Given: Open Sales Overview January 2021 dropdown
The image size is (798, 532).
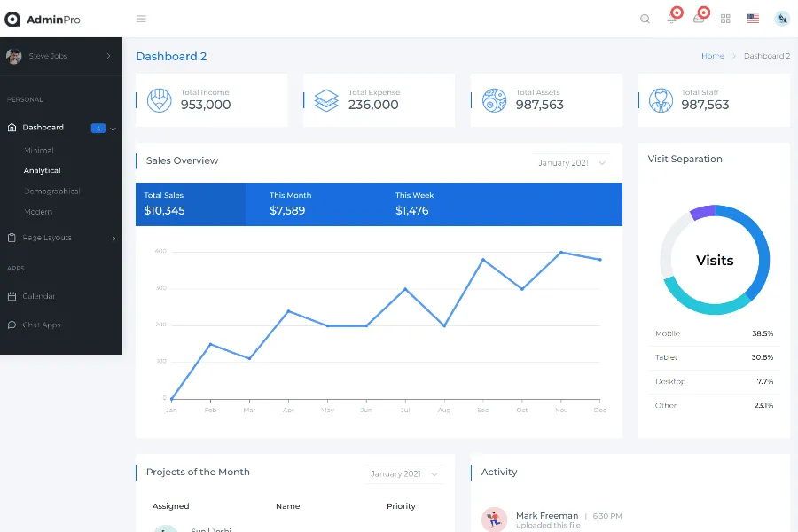Looking at the screenshot, I should (572, 163).
